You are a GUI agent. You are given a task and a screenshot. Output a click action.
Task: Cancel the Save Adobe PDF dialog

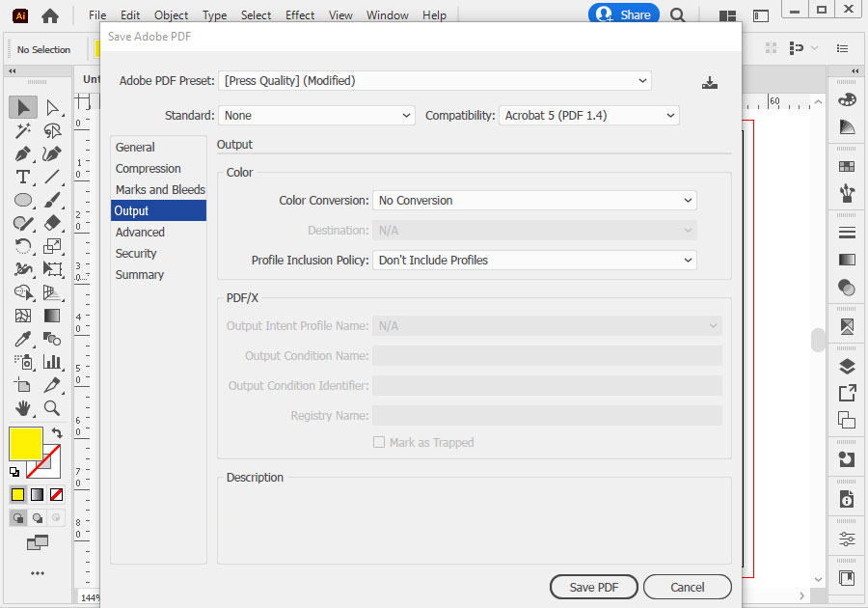(x=688, y=587)
